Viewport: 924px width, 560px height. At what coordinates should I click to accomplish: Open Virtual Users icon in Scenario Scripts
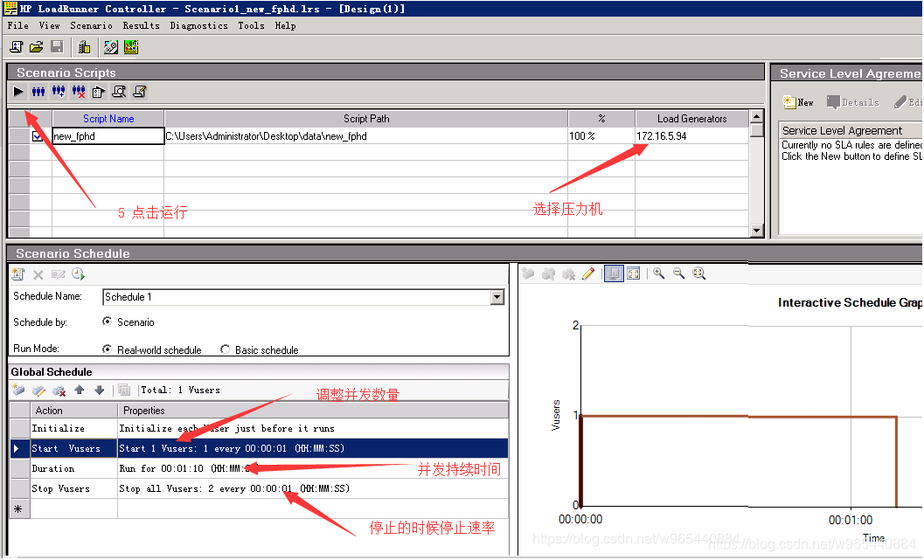pos(38,92)
